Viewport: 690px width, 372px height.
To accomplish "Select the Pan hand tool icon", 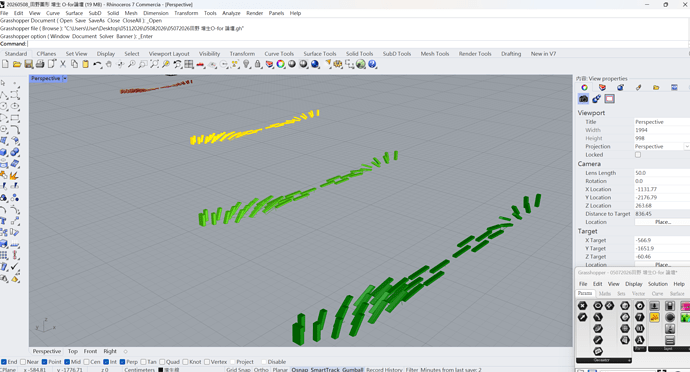I will [x=109, y=64].
